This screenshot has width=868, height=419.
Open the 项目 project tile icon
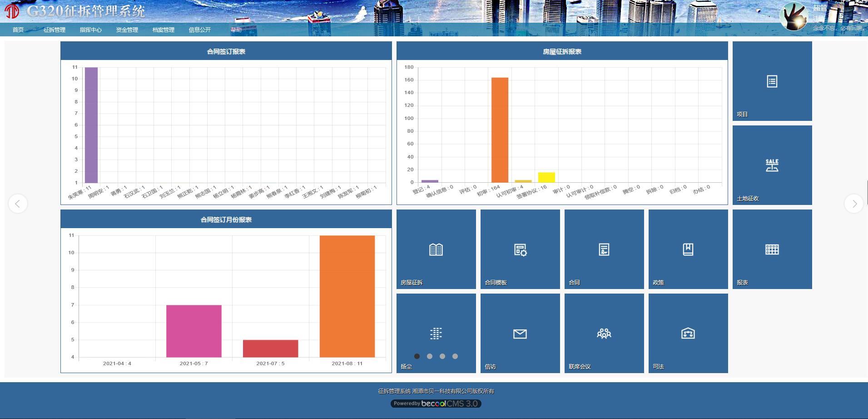[772, 81]
